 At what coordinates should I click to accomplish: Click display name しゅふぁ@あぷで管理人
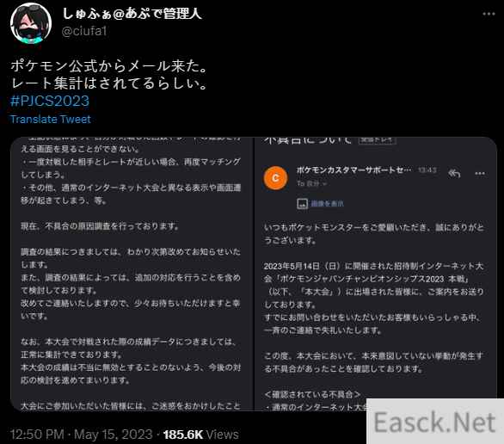click(132, 14)
